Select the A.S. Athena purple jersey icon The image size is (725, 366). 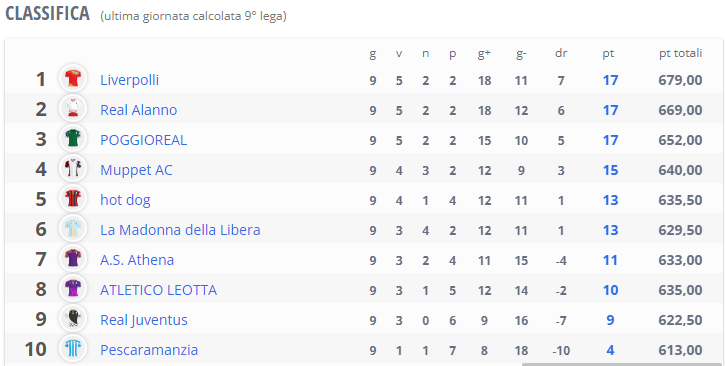point(73,259)
